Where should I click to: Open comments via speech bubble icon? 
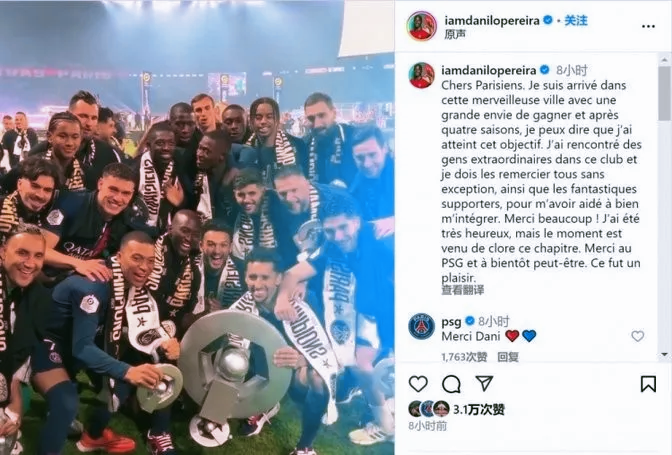pos(451,384)
